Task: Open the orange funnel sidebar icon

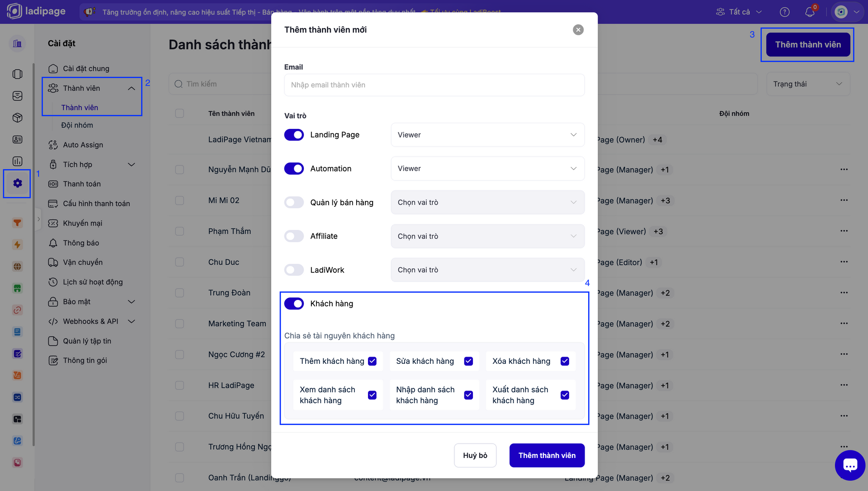Action: coord(17,223)
